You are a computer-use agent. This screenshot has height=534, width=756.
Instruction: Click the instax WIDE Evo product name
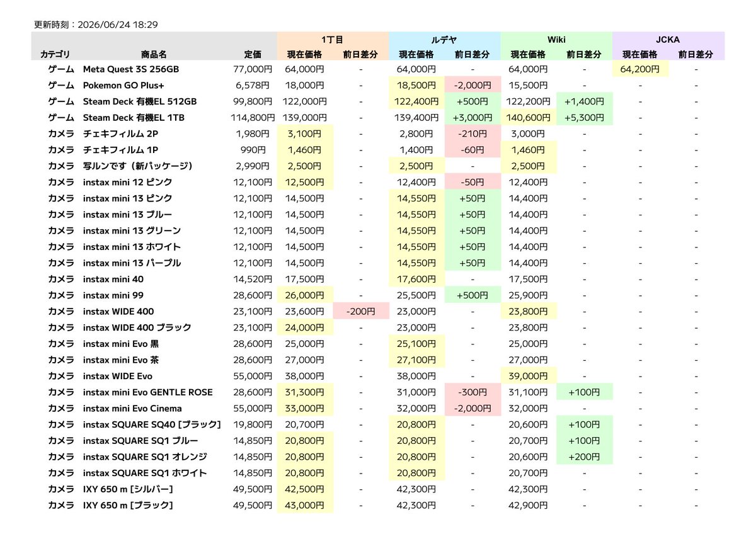click(x=118, y=376)
